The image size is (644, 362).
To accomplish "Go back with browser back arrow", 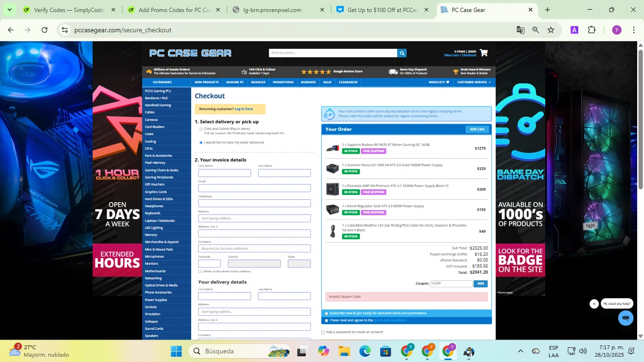I will [x=11, y=30].
